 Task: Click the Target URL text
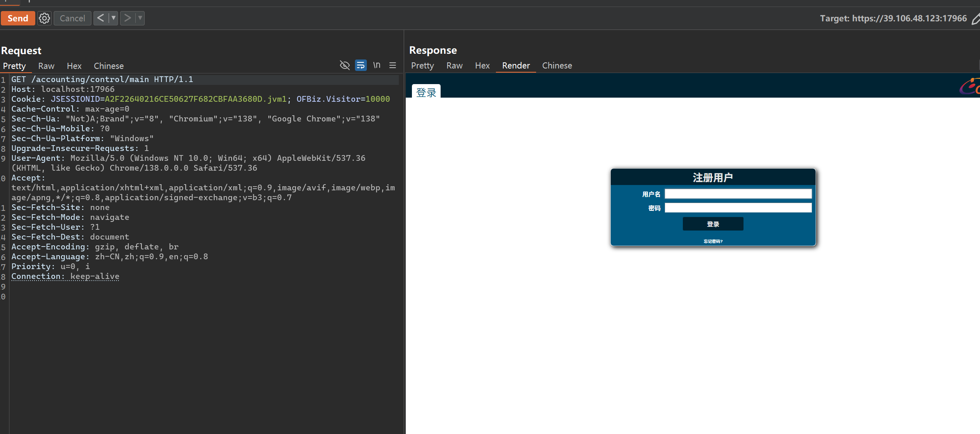click(x=893, y=18)
